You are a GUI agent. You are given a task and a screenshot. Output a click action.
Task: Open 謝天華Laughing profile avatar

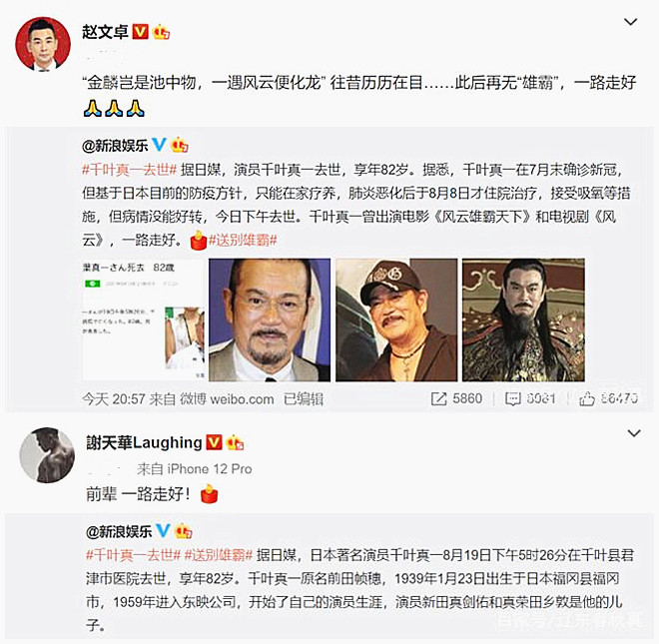(47, 455)
